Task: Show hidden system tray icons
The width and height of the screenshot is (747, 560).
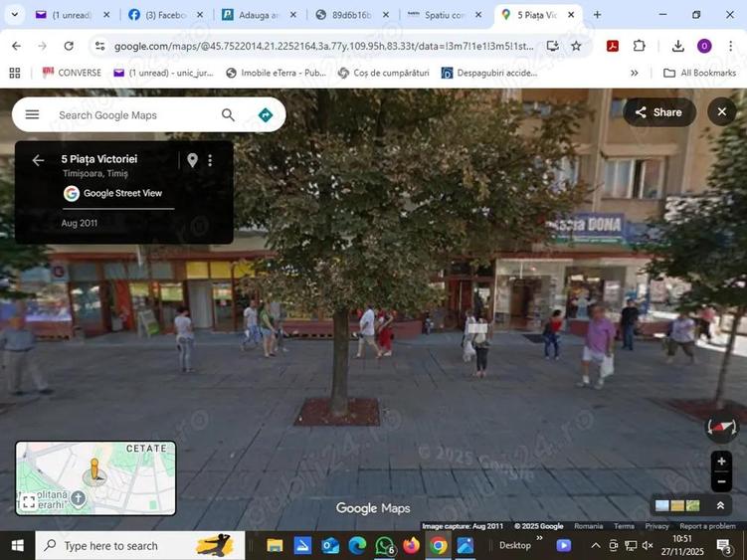Action: (596, 546)
